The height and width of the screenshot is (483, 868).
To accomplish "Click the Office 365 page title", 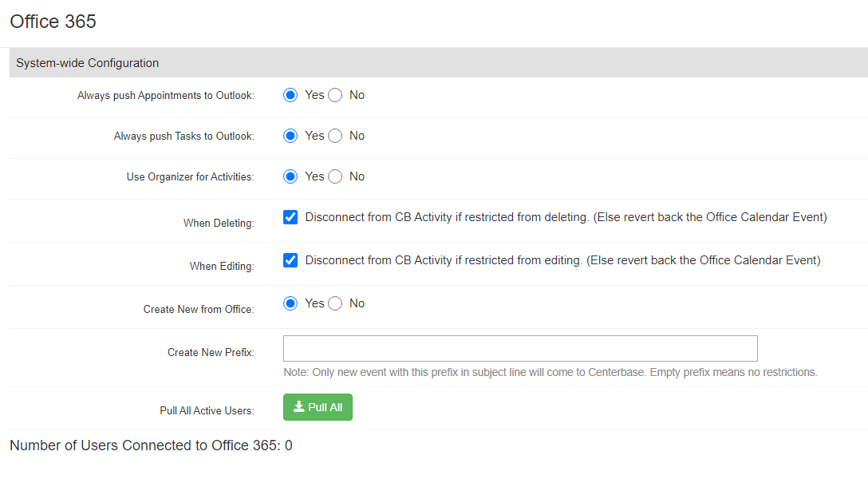I will point(53,22).
